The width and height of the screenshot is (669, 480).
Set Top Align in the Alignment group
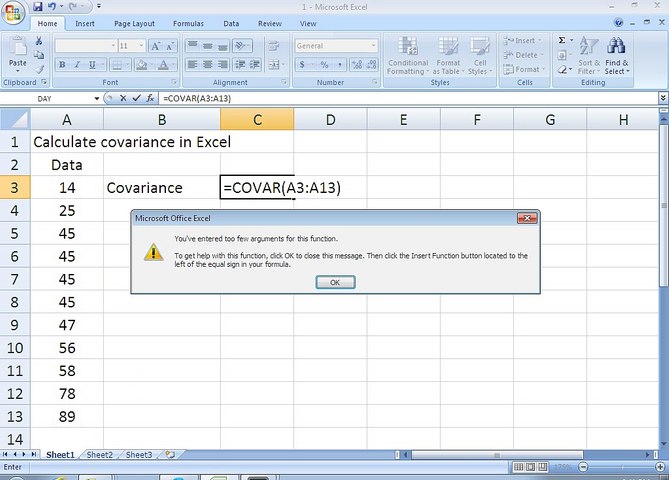click(x=193, y=46)
